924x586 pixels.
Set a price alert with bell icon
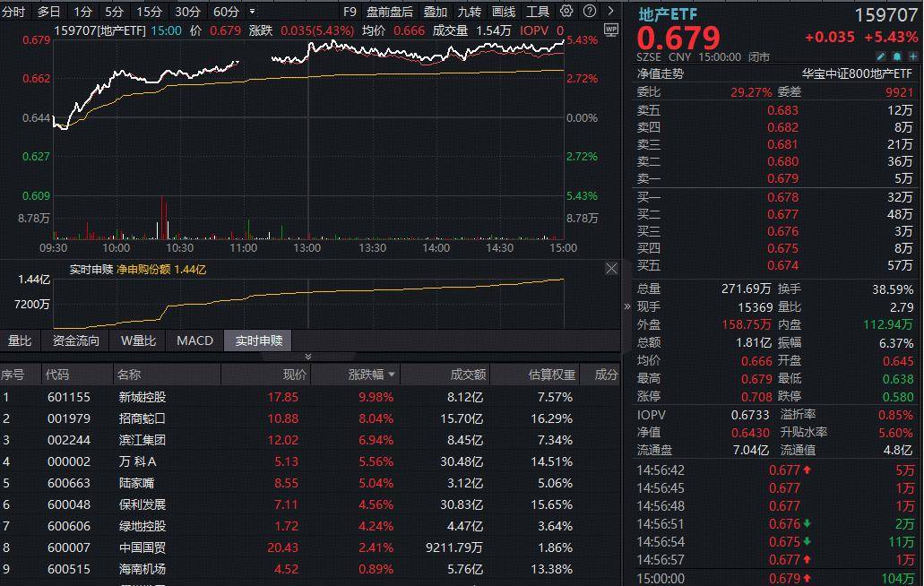pos(895,56)
